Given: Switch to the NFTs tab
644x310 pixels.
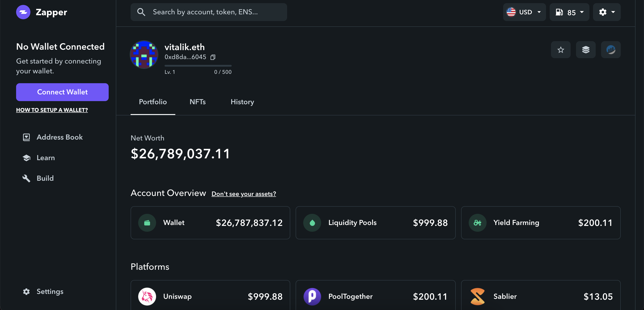Looking at the screenshot, I should tap(197, 102).
